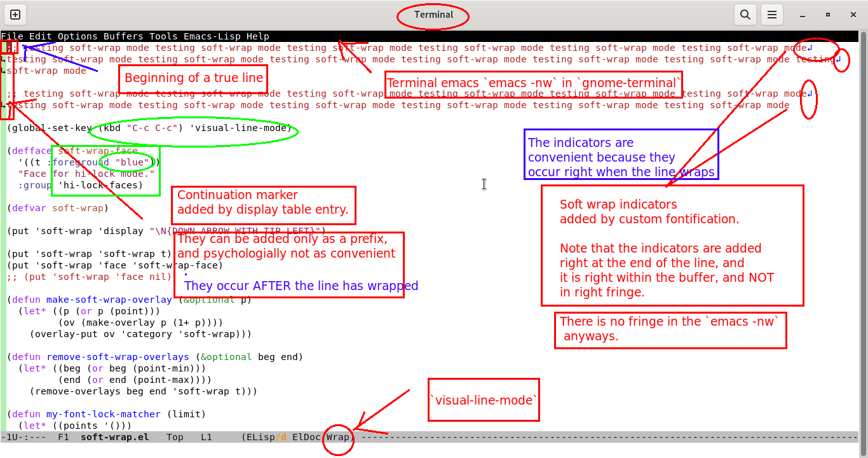Image resolution: width=868 pixels, height=458 pixels.
Task: Open the Emacs-Lisp menu
Action: click(x=212, y=36)
